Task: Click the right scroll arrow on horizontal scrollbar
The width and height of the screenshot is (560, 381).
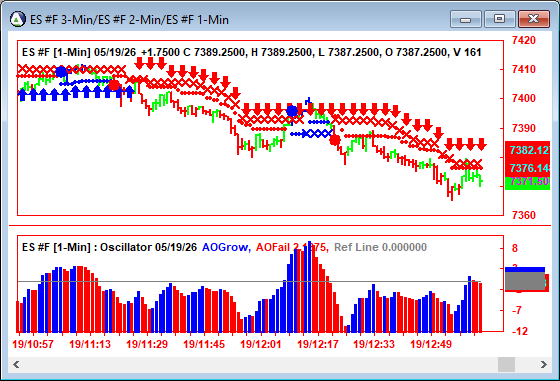Action: click(544, 365)
